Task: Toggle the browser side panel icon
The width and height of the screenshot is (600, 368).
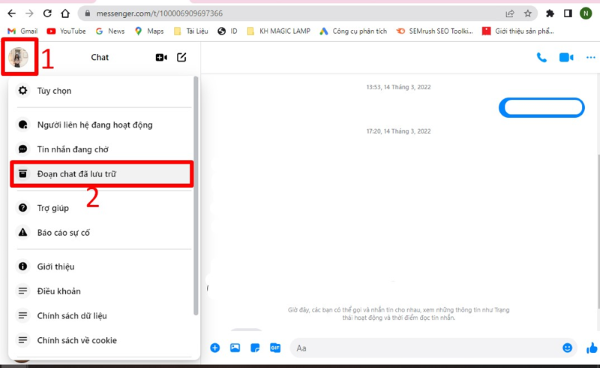Action: [x=568, y=14]
